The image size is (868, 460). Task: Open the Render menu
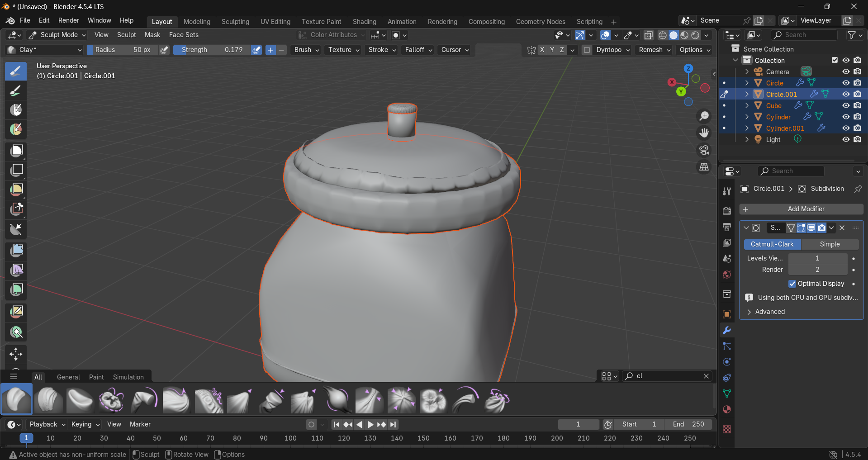point(68,20)
